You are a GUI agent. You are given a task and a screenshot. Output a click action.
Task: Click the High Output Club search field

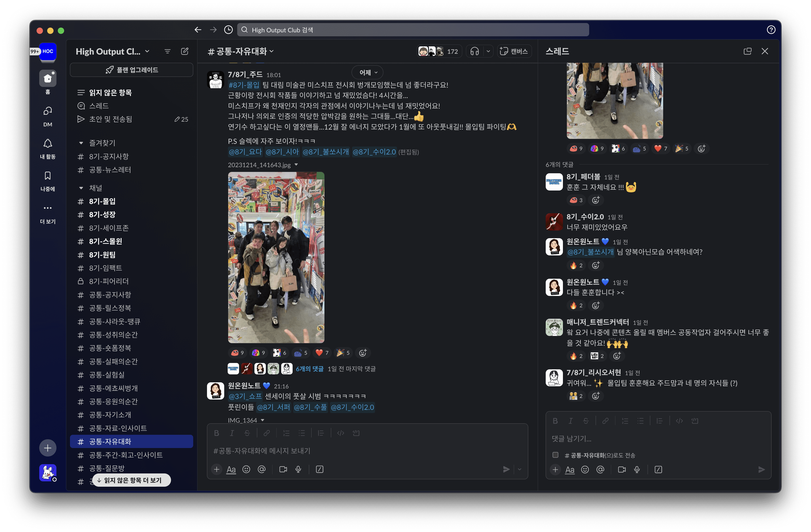[x=413, y=30]
